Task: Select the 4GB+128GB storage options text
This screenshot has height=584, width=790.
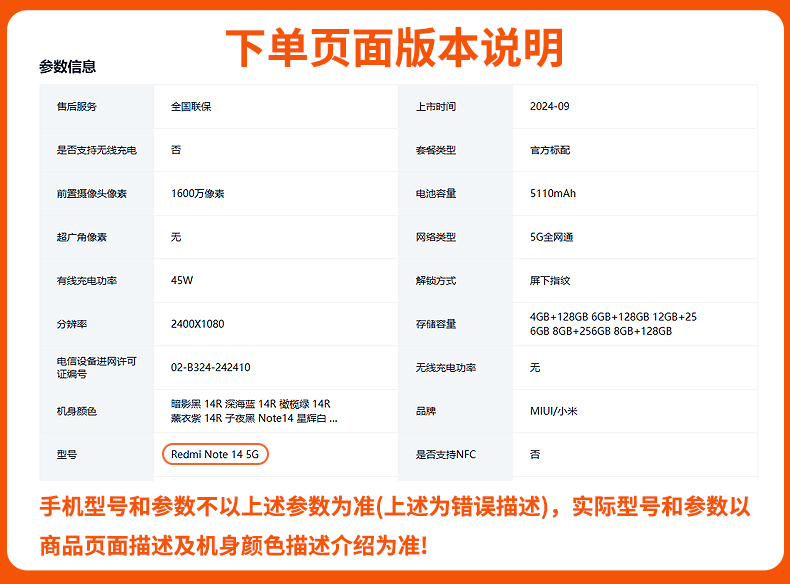Action: click(x=613, y=324)
